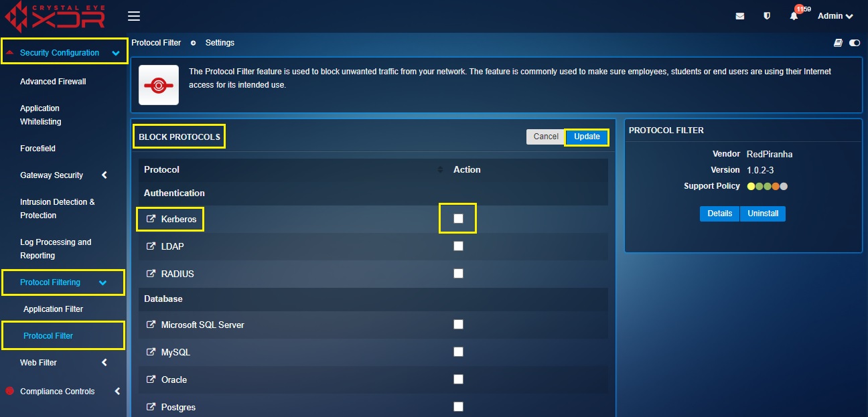Click the Action column header

click(467, 170)
